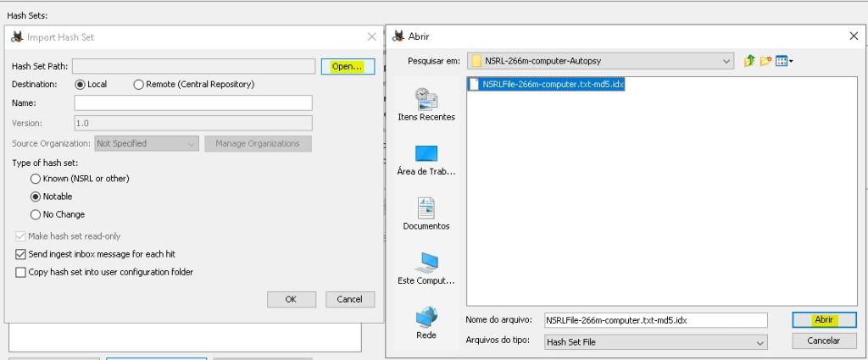This screenshot has width=868, height=360.
Task: Select Remote (Central Repository) option
Action: [139, 85]
